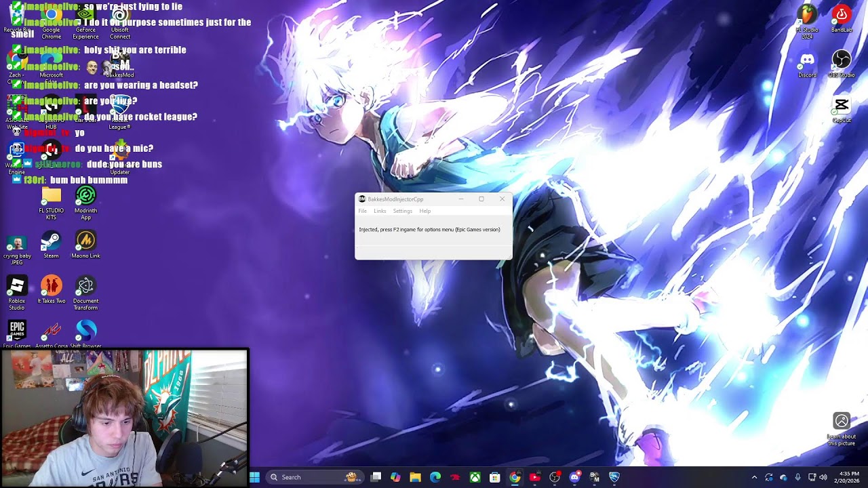Open the File menu in BakkesModInjectorCpp

click(362, 211)
